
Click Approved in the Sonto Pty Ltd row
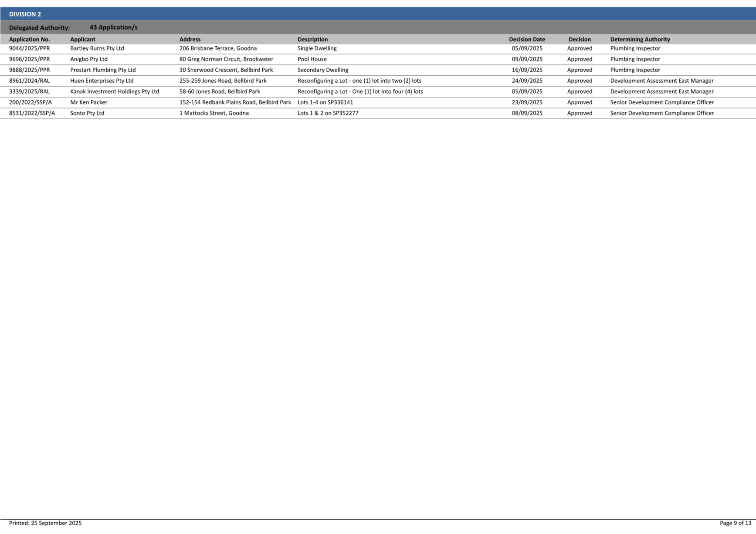point(580,113)
